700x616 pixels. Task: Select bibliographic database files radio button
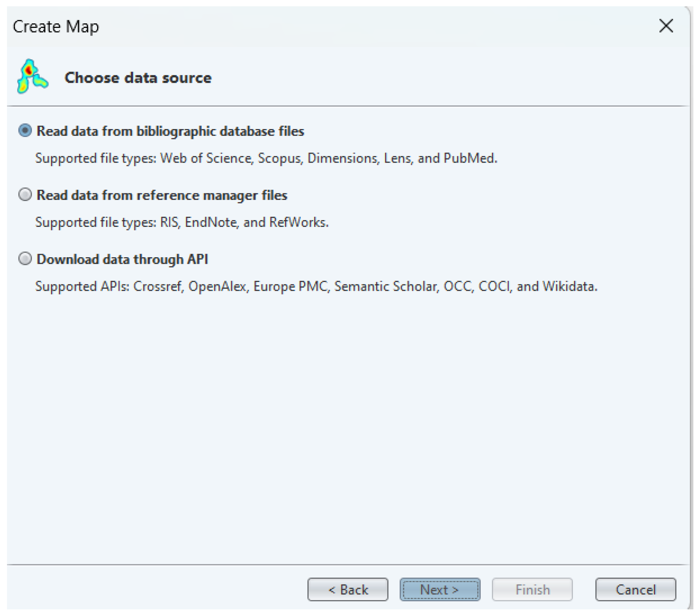[25, 131]
